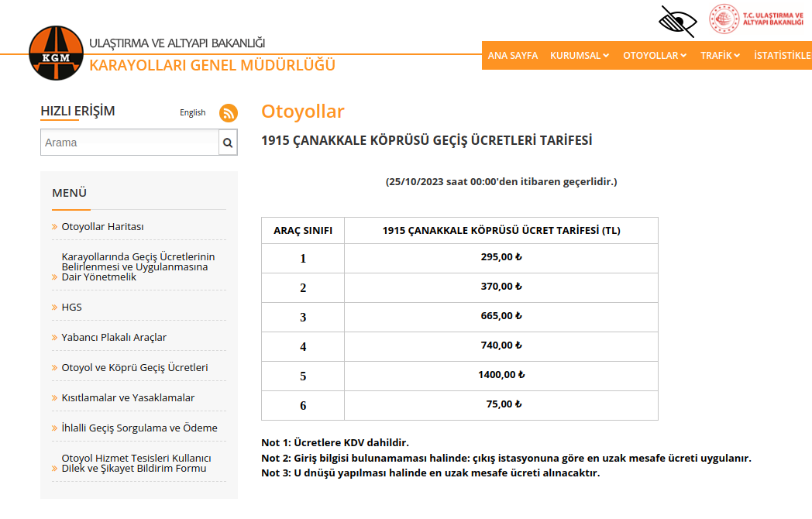This screenshot has height=519, width=812.
Task: Open Geçiş Ücretlerinin Belirlenmesi Yönetmelik link
Action: tap(138, 266)
